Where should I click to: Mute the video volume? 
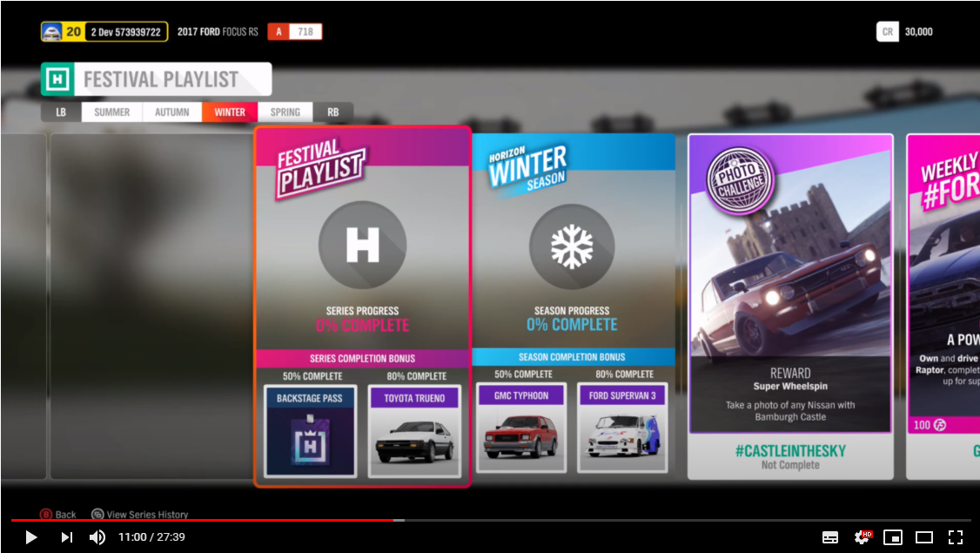(97, 536)
